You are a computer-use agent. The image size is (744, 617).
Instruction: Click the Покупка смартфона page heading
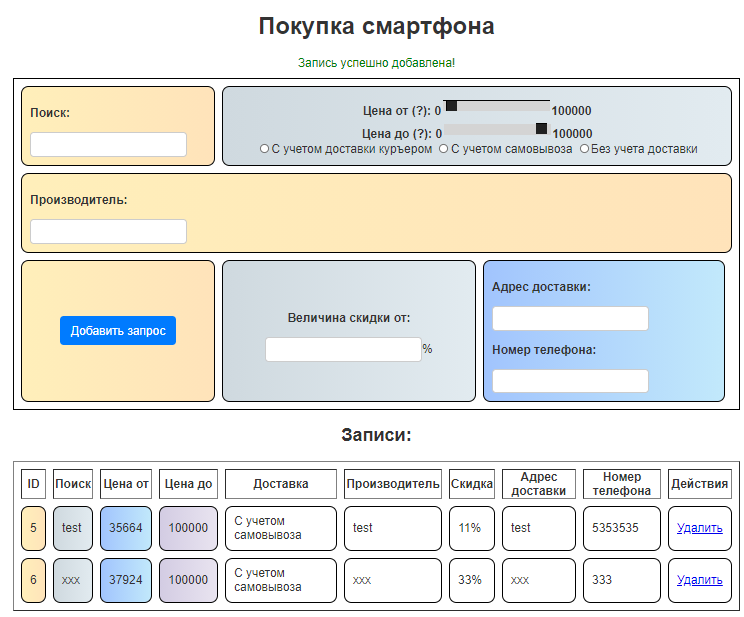[x=376, y=26]
